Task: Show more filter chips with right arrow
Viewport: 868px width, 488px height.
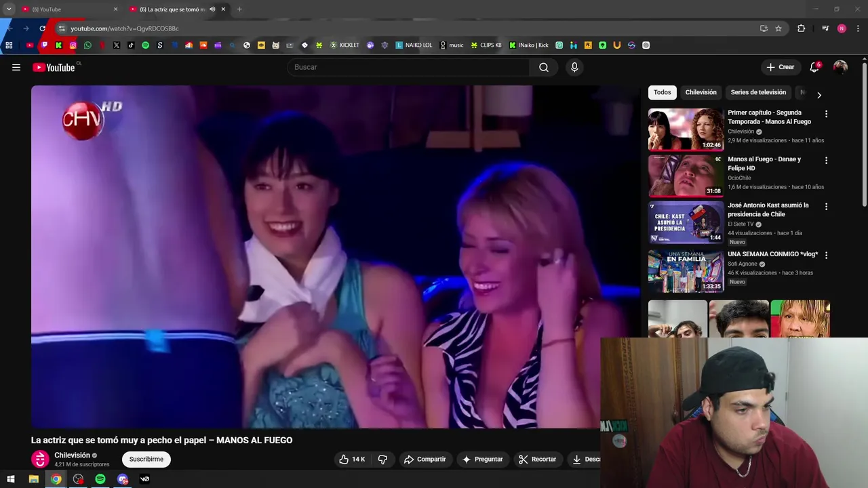Action: (818, 95)
